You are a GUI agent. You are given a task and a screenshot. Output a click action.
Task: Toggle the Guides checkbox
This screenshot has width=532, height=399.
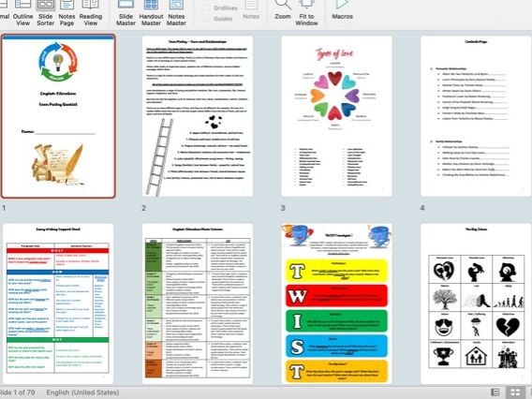point(206,19)
